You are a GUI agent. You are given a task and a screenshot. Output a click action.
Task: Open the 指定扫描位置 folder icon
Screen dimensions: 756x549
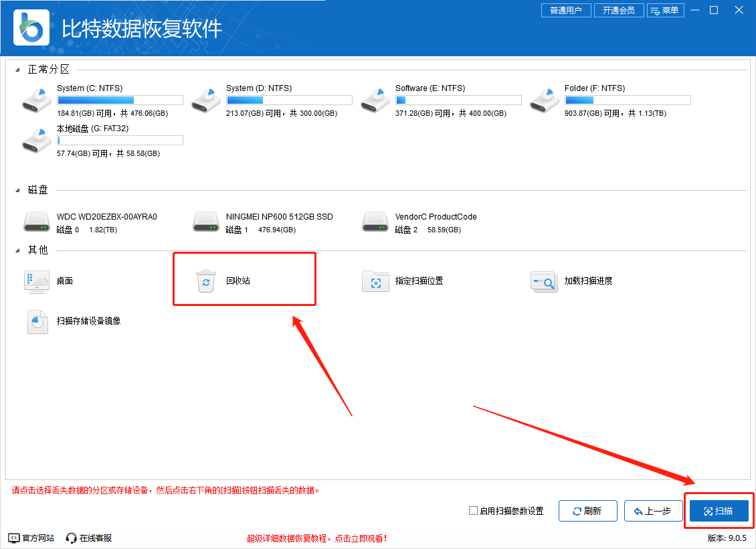[375, 281]
